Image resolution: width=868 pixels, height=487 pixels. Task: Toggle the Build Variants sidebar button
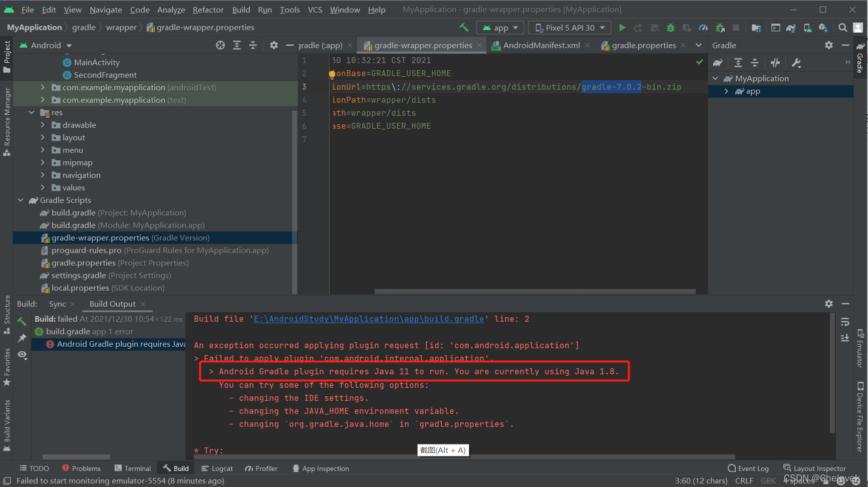click(7, 425)
